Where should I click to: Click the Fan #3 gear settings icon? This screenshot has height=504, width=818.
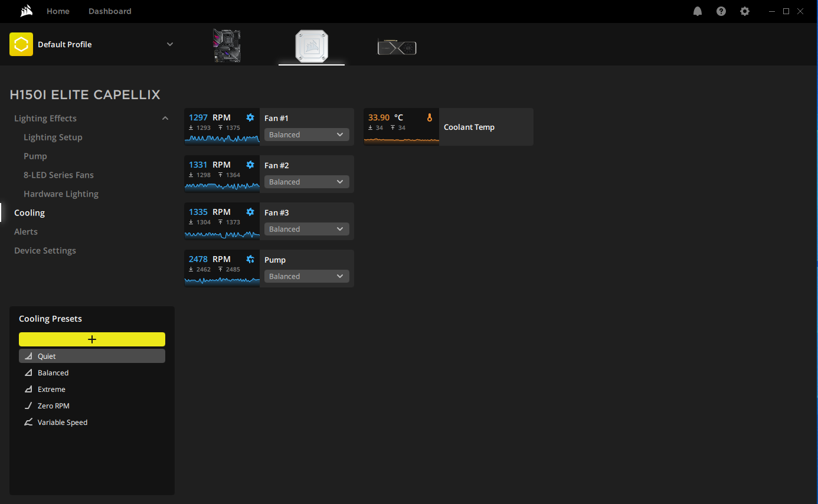click(x=250, y=212)
